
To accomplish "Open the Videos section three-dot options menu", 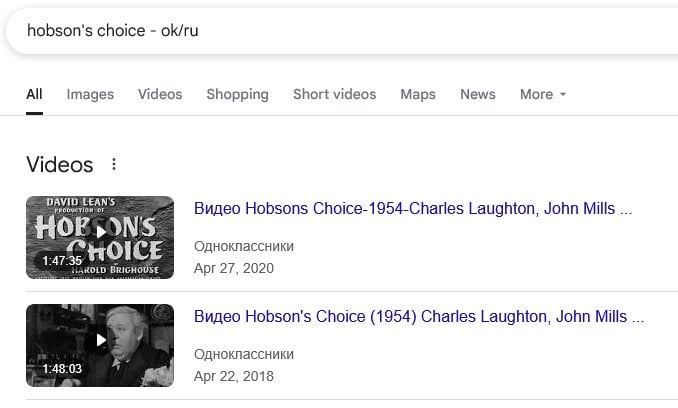I will click(x=114, y=164).
